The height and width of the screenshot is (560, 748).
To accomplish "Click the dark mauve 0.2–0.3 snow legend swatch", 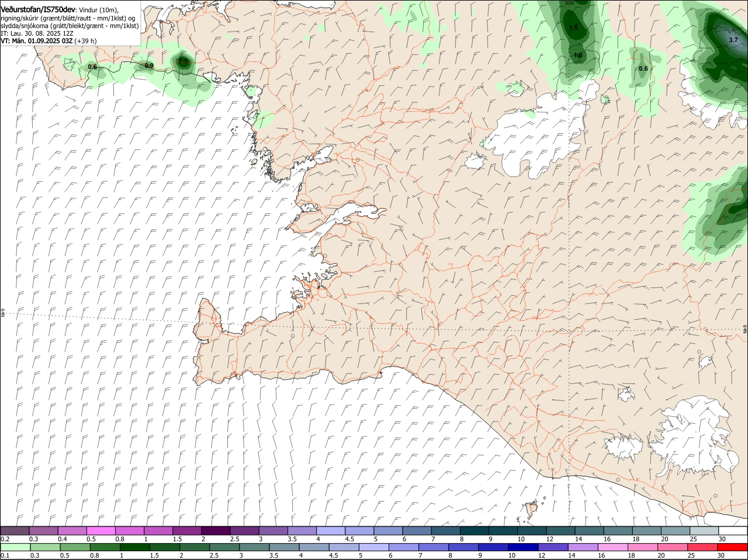I will click(x=16, y=530).
